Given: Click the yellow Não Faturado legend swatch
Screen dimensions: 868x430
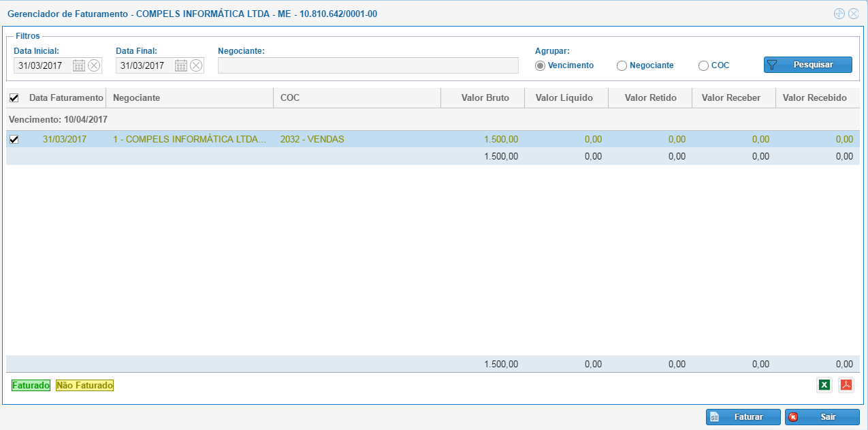Looking at the screenshot, I should pyautogui.click(x=84, y=385).
